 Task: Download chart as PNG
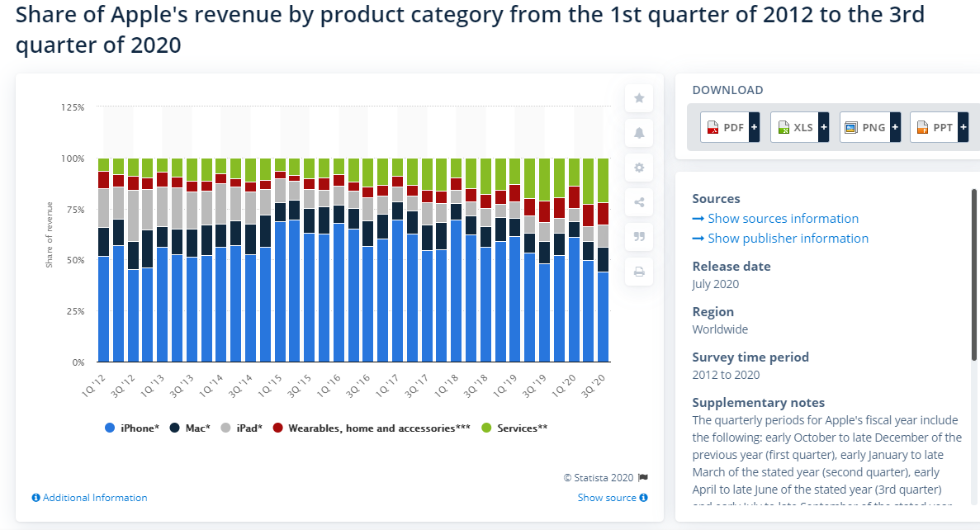(865, 127)
